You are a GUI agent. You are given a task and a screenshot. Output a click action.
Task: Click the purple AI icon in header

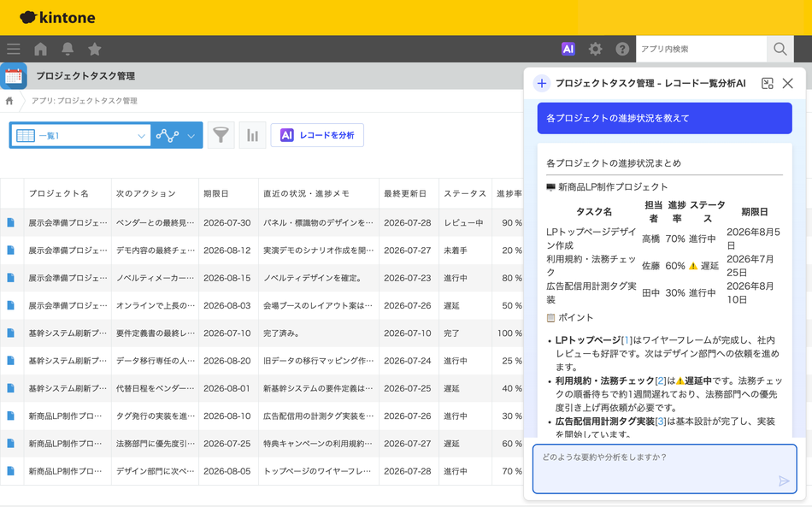click(x=568, y=50)
